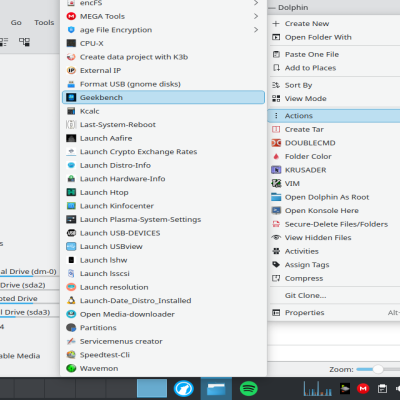Open Dolphin file manager in taskbar
The width and height of the screenshot is (400, 400).
click(x=216, y=388)
